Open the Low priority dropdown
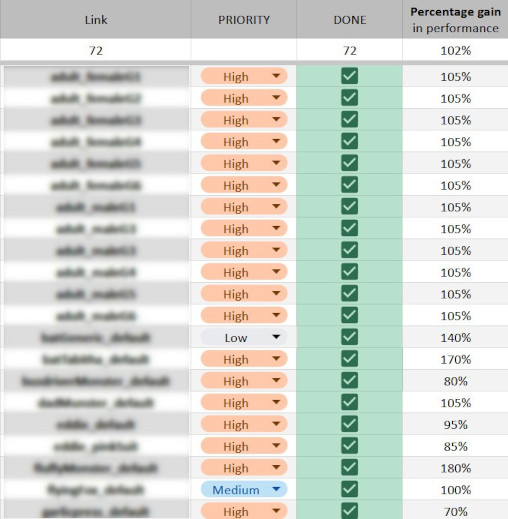This screenshot has width=508, height=519. (244, 337)
